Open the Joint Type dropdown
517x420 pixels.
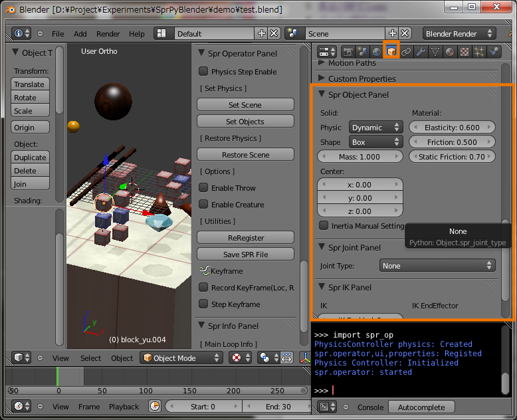438,266
